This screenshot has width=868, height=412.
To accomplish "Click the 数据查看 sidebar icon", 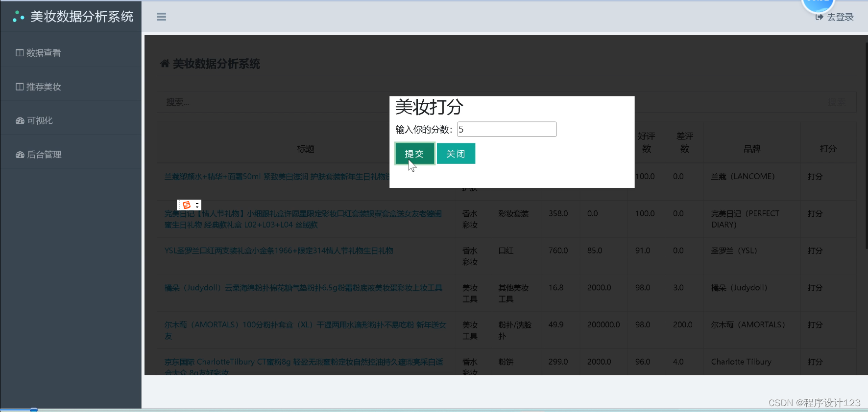I will click(20, 53).
